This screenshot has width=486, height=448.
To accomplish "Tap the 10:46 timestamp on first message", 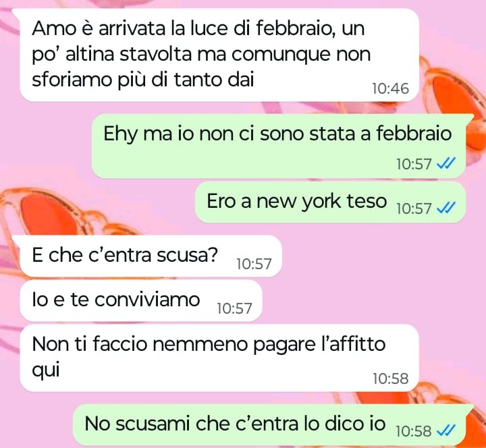I will tap(390, 88).
